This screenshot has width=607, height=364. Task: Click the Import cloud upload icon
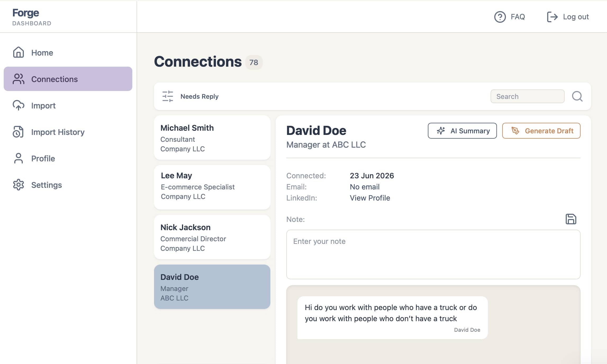click(18, 105)
